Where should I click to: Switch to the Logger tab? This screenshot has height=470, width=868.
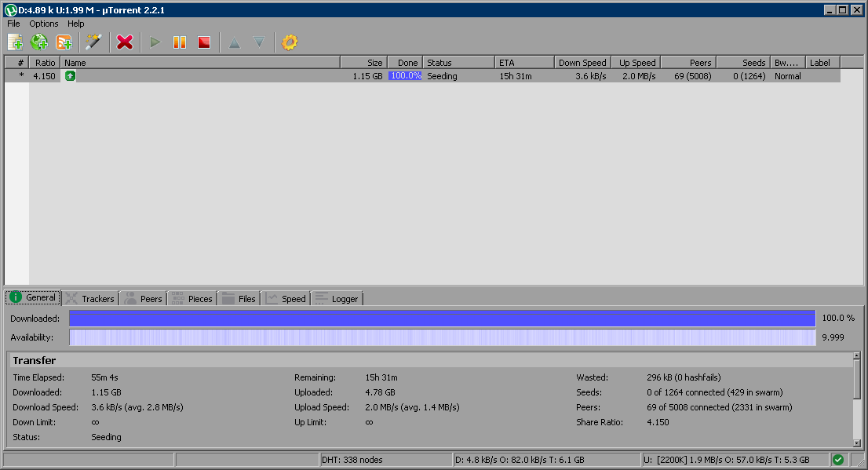tap(337, 298)
